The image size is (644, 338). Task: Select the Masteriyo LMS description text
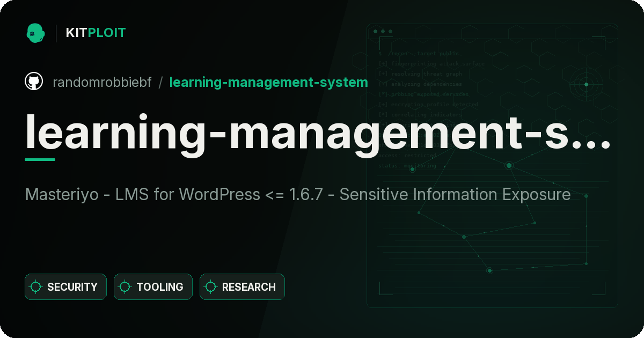pos(298,194)
